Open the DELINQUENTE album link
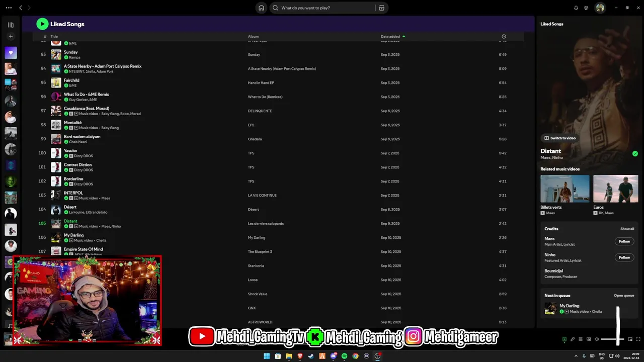Screen dimensions: 644x362 260,111
